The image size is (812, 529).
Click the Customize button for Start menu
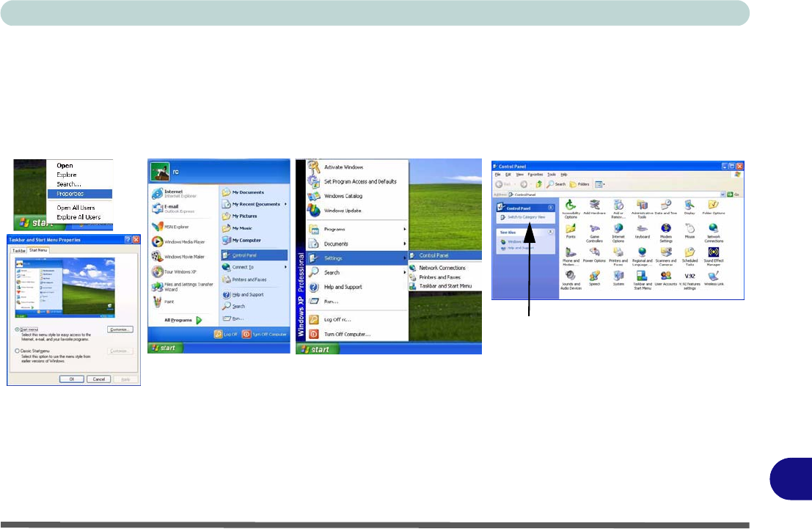tap(120, 329)
